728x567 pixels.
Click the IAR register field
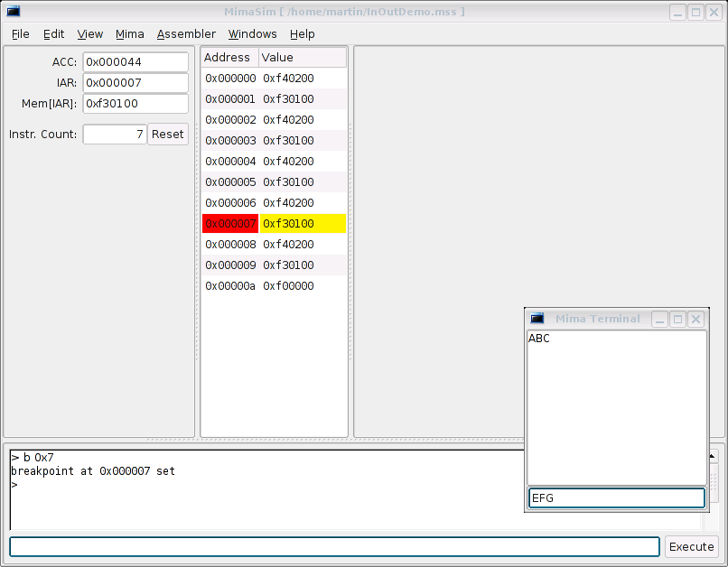click(135, 82)
